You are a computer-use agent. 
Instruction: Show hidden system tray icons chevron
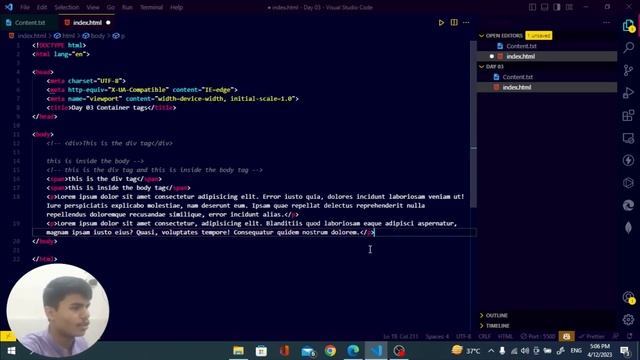pyautogui.click(x=491, y=351)
